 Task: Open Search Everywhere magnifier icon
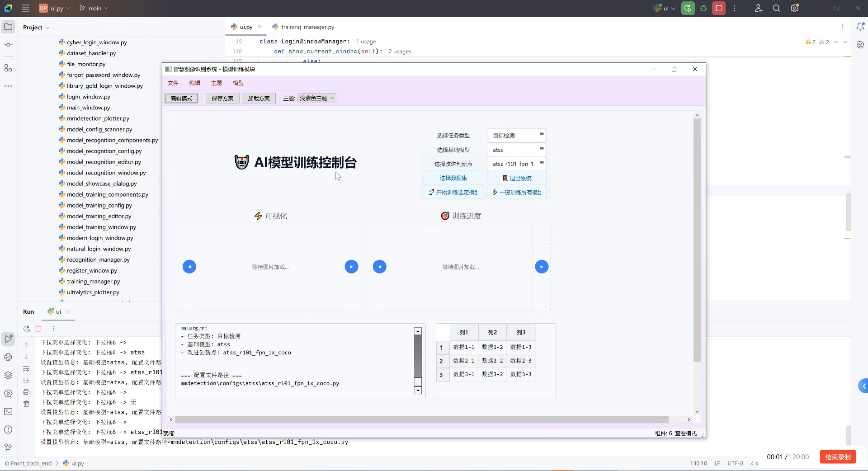777,8
